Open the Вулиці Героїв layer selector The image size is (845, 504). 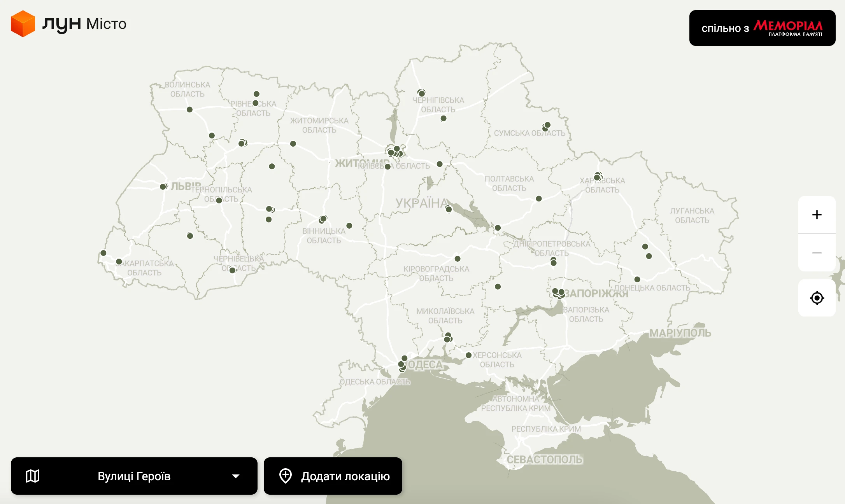point(134,476)
